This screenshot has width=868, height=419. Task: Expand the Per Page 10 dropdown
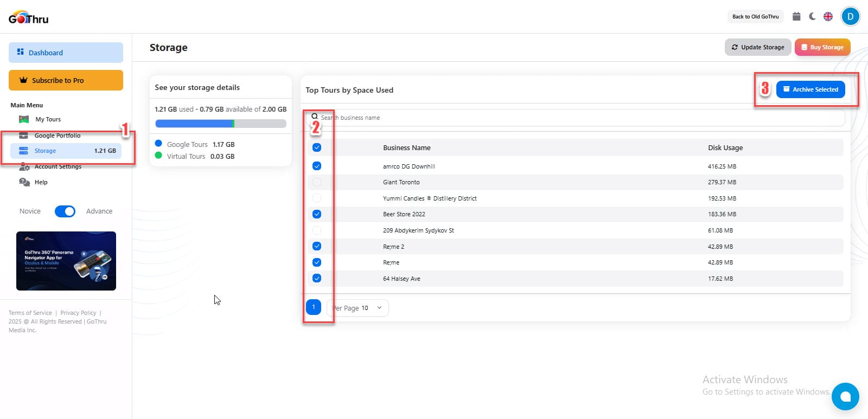click(x=358, y=308)
